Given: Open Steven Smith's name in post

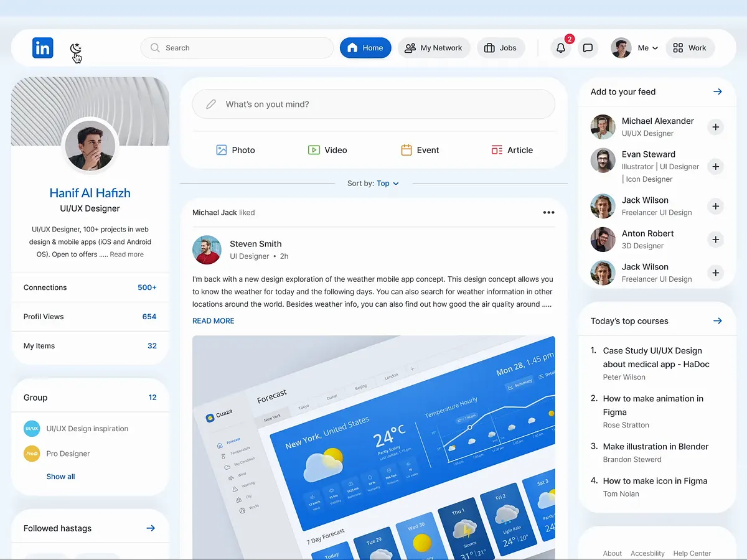Looking at the screenshot, I should coord(256,244).
